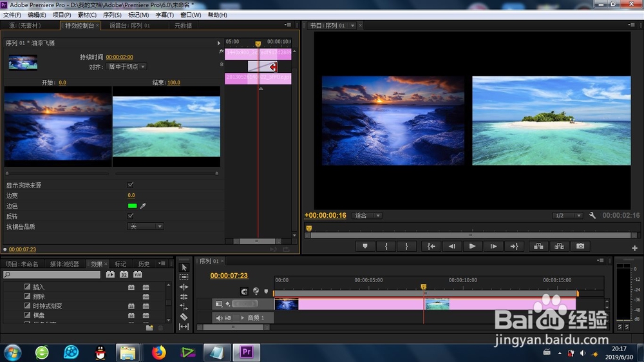Open the 字幕(T) menu
Screen dimensions: 644x362
click(164, 15)
